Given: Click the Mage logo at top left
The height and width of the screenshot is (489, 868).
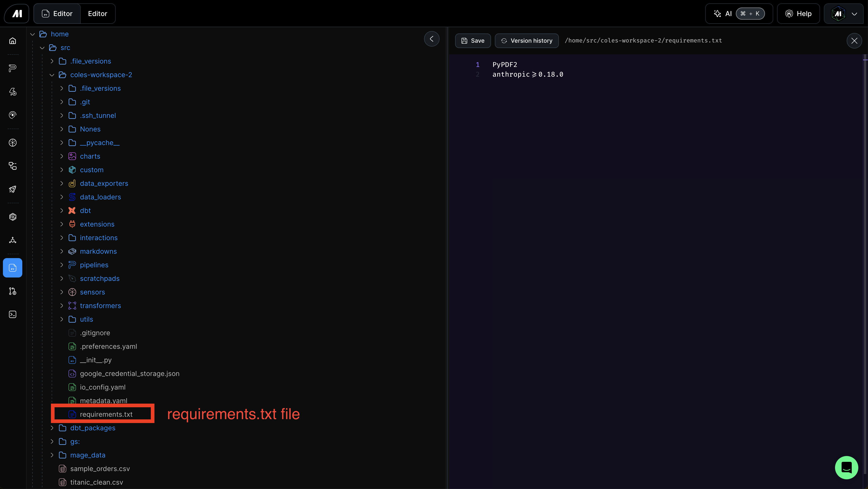Looking at the screenshot, I should point(17,14).
